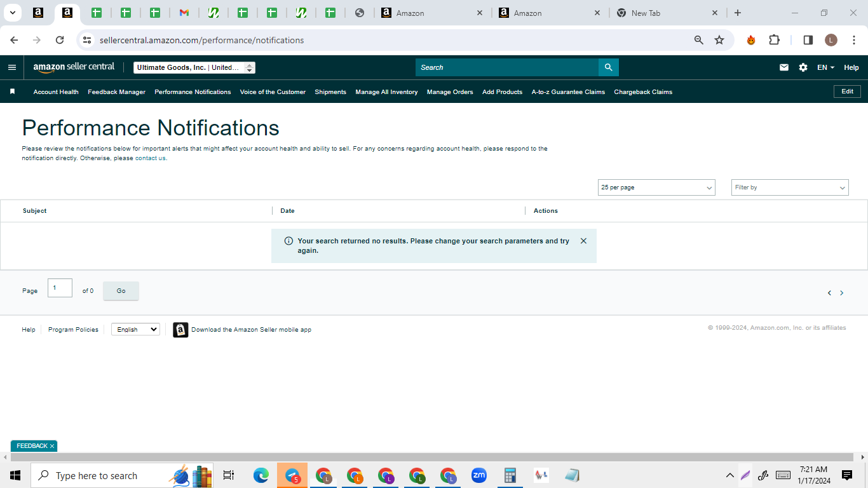Open Feedback Manager
This screenshot has width=868, height=488.
point(116,92)
